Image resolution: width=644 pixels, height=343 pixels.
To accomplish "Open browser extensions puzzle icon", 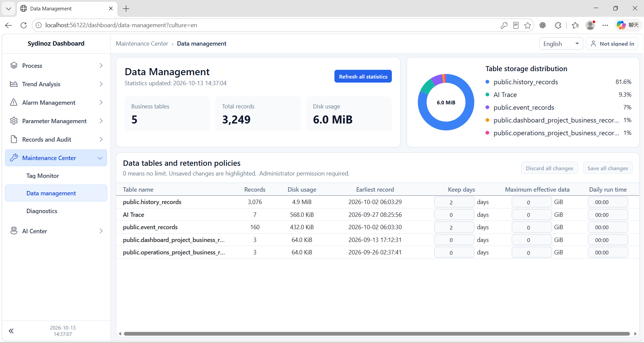I will coord(558,25).
